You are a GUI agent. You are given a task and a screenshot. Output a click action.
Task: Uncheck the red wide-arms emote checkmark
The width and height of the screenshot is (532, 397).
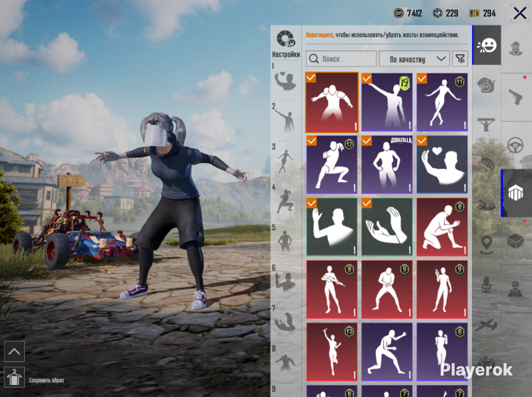click(x=310, y=78)
